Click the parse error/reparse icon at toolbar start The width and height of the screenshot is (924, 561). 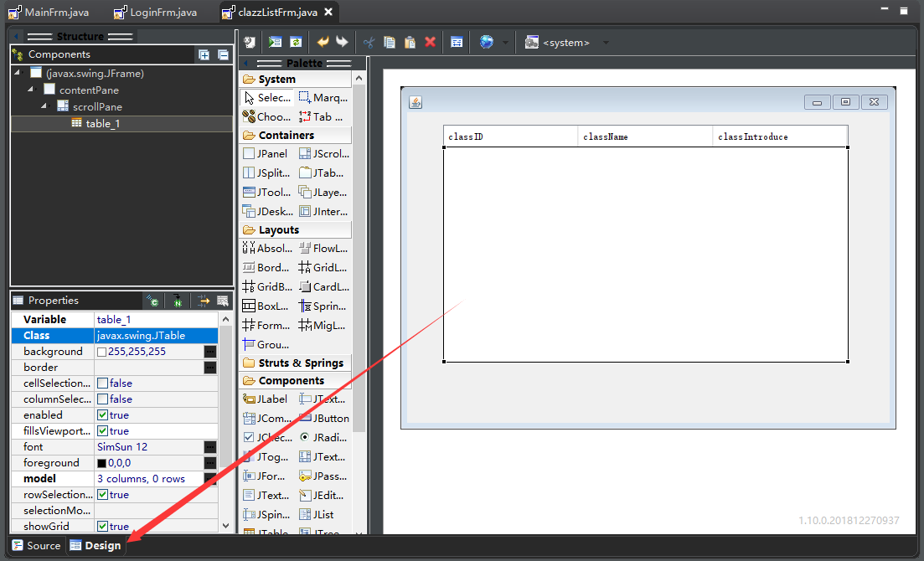tap(250, 42)
